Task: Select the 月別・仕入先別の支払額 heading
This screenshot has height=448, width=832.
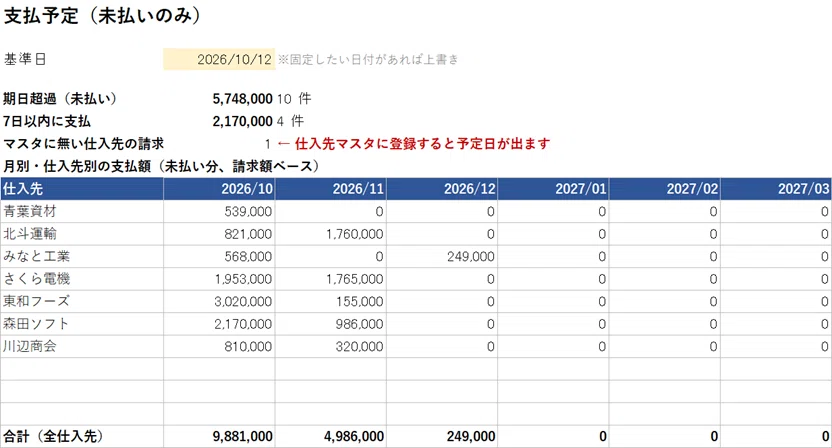Action: pos(161,166)
